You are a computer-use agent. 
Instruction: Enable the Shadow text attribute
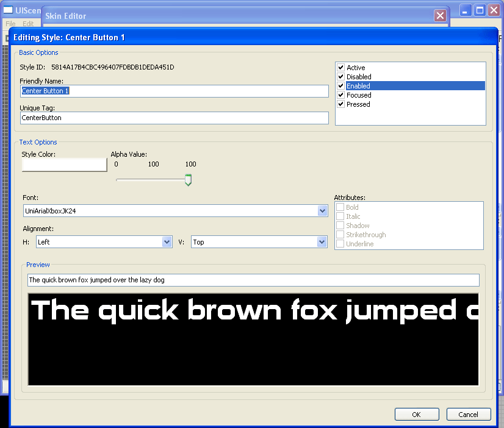point(339,226)
